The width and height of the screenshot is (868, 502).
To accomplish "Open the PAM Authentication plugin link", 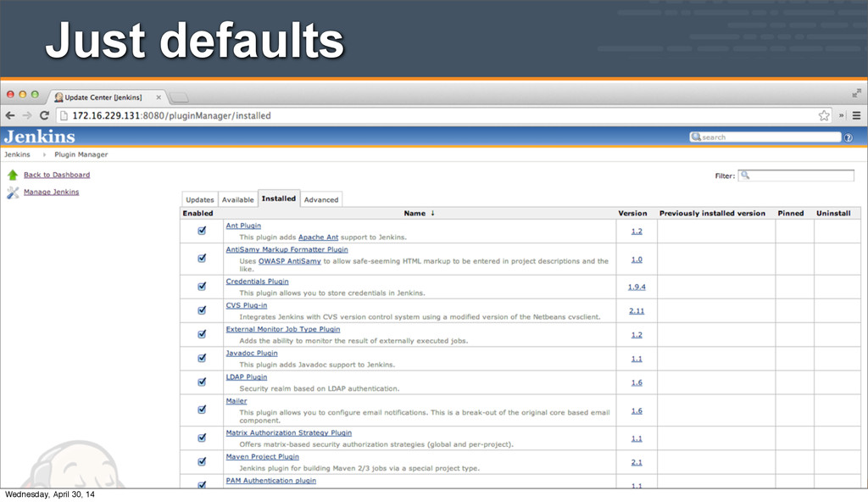I will pyautogui.click(x=270, y=481).
